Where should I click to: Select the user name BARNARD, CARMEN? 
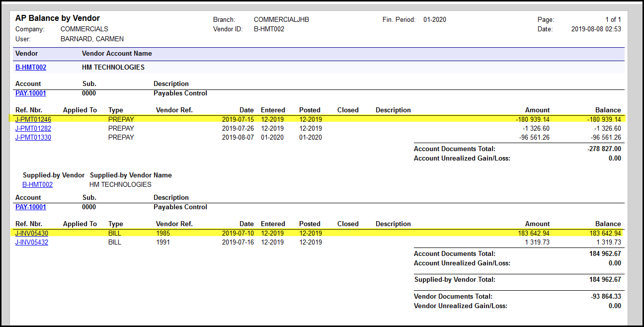(92, 39)
